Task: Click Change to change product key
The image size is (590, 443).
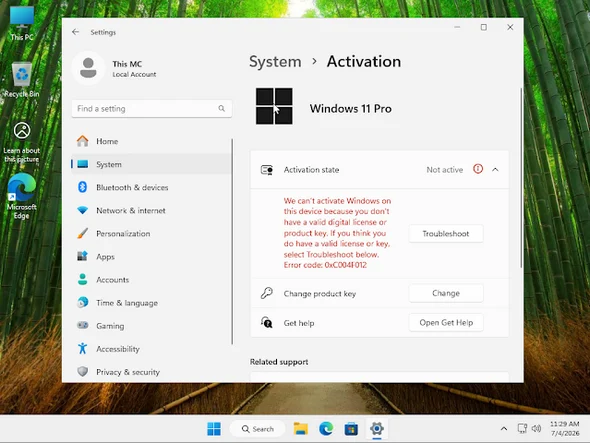Action: (446, 293)
